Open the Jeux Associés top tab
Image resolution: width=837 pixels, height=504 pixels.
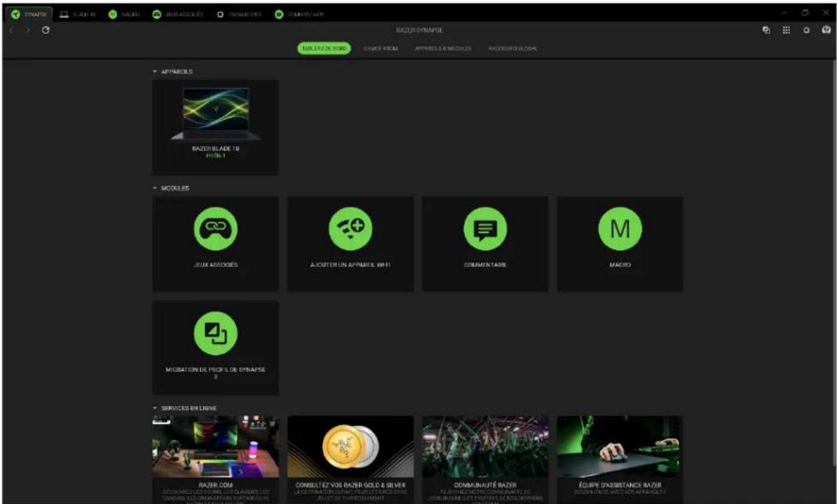pos(177,14)
